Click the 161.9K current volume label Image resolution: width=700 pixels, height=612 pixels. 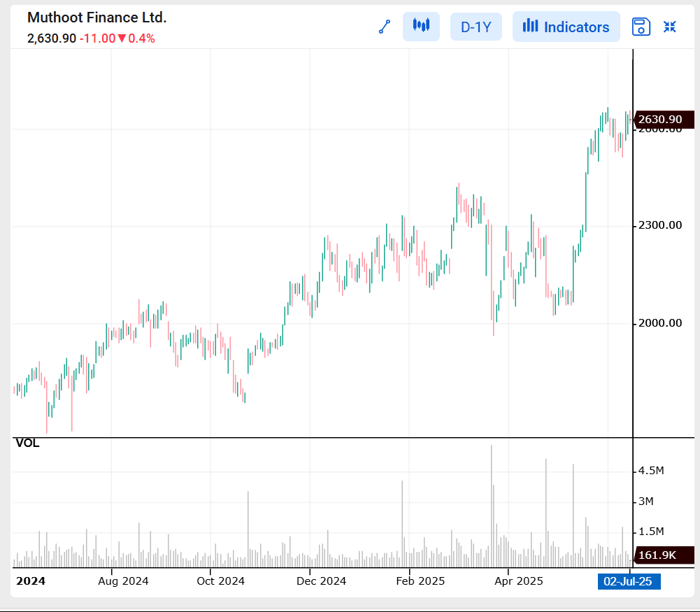tap(664, 555)
